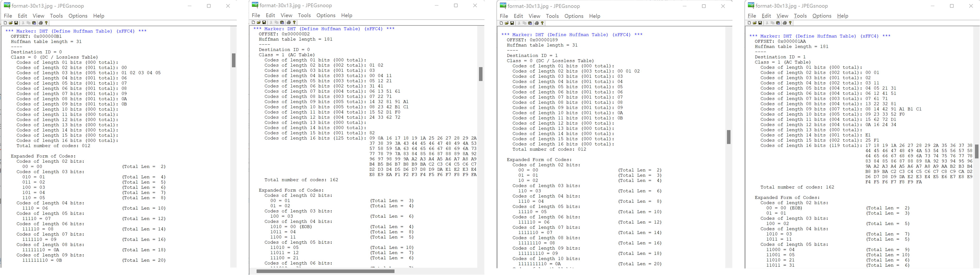Viewport: 980px width, 275px height.
Task: Open Options menu in offset 0x000000D2 window
Action: [326, 16]
